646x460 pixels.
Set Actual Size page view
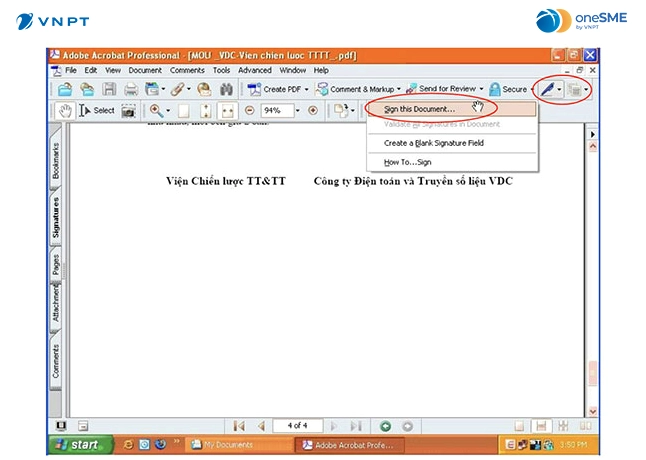coord(184,111)
